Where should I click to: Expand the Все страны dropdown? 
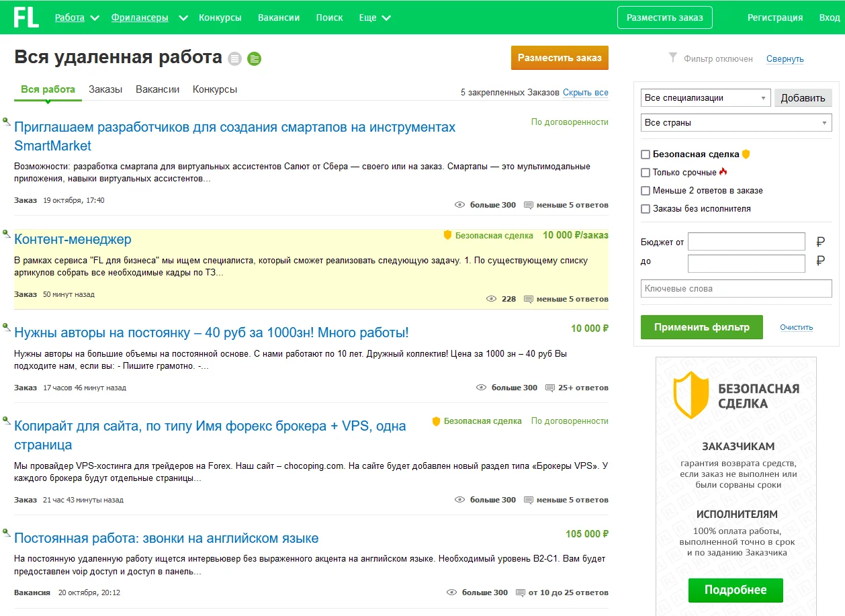pyautogui.click(x=736, y=123)
